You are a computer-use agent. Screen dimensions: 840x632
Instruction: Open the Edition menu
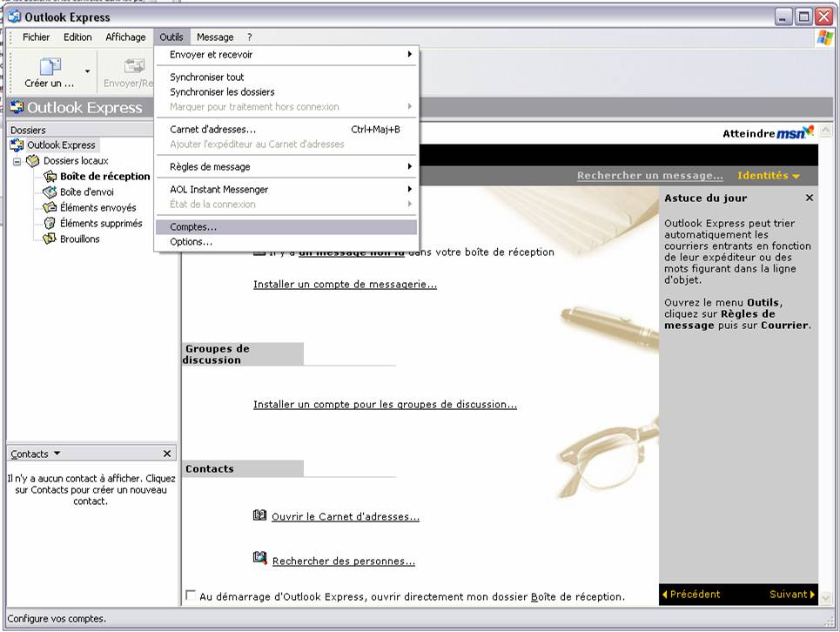pos(77,37)
